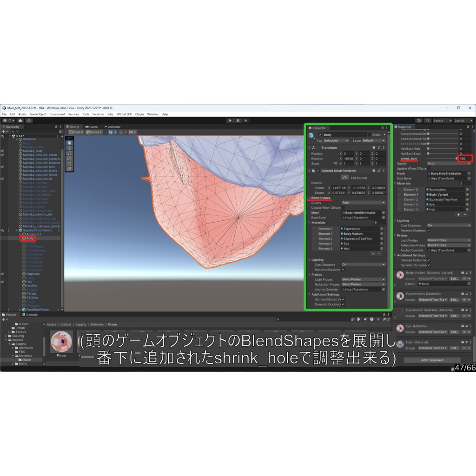This screenshot has height=476, width=476.
Task: Click the Step forward button
Action: click(x=246, y=120)
